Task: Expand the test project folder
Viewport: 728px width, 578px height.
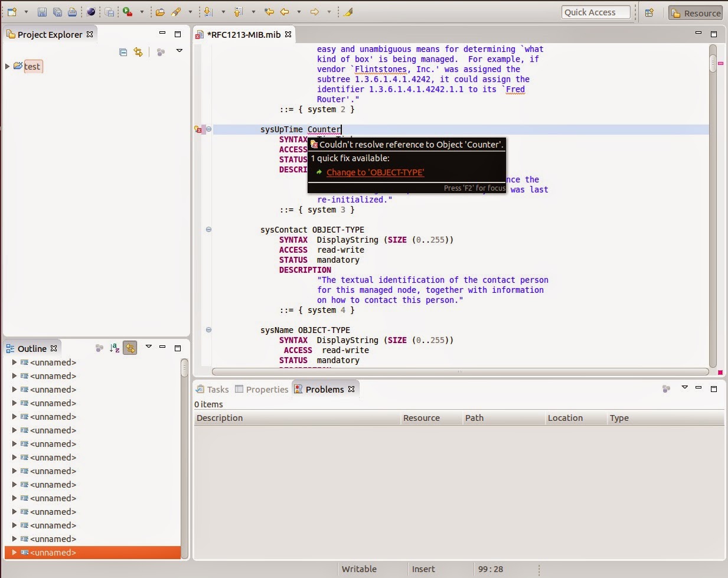Action: tap(8, 66)
